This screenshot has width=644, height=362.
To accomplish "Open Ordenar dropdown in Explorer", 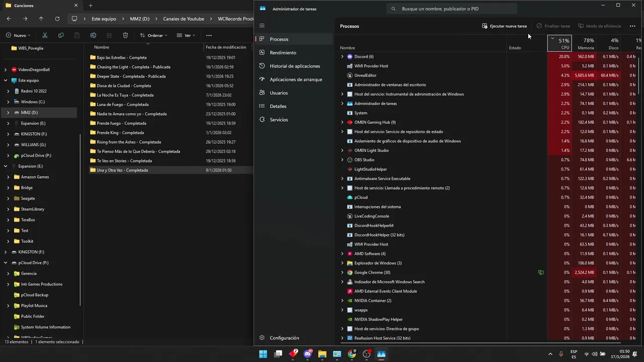I will click(154, 35).
